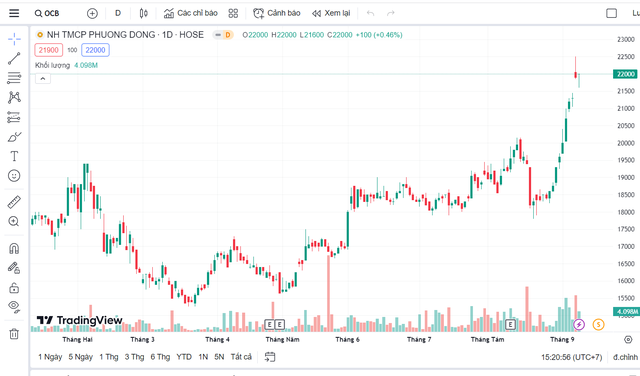640x376 pixels.
Task: Click the NH TMCP PHUONG DONG symbol title
Action: [x=125, y=35]
